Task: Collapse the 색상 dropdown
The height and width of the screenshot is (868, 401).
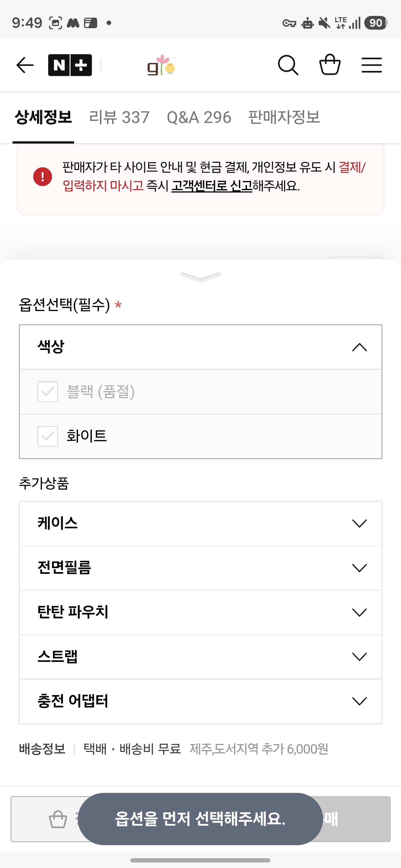Action: 359,347
